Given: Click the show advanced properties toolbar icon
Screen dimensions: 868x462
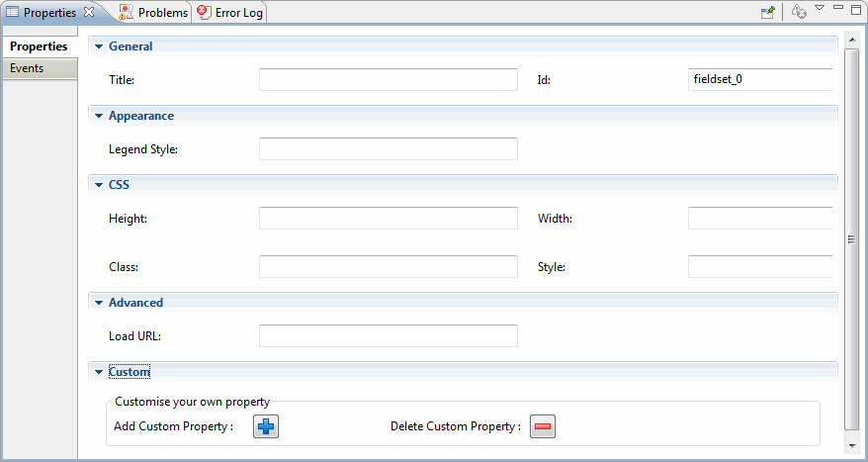Looking at the screenshot, I should pyautogui.click(x=798, y=12).
